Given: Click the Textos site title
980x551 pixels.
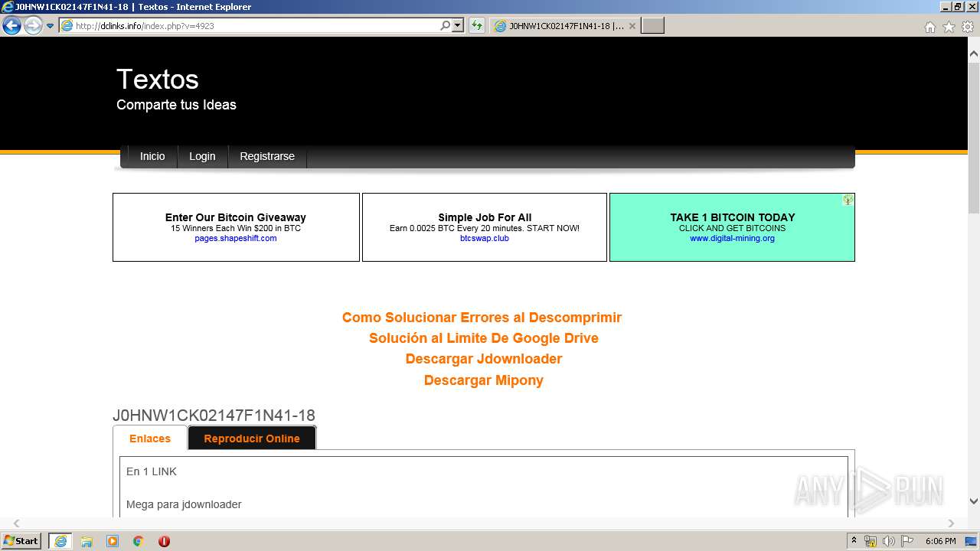Looking at the screenshot, I should pos(158,80).
